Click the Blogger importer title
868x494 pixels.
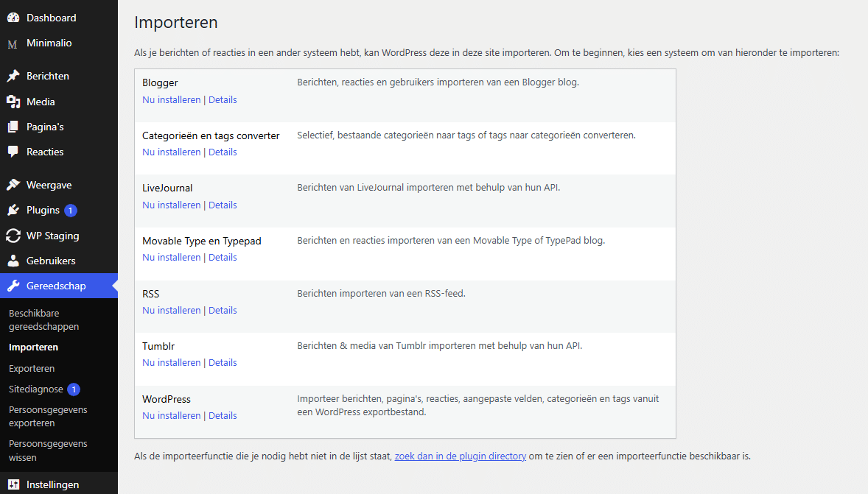tap(160, 83)
